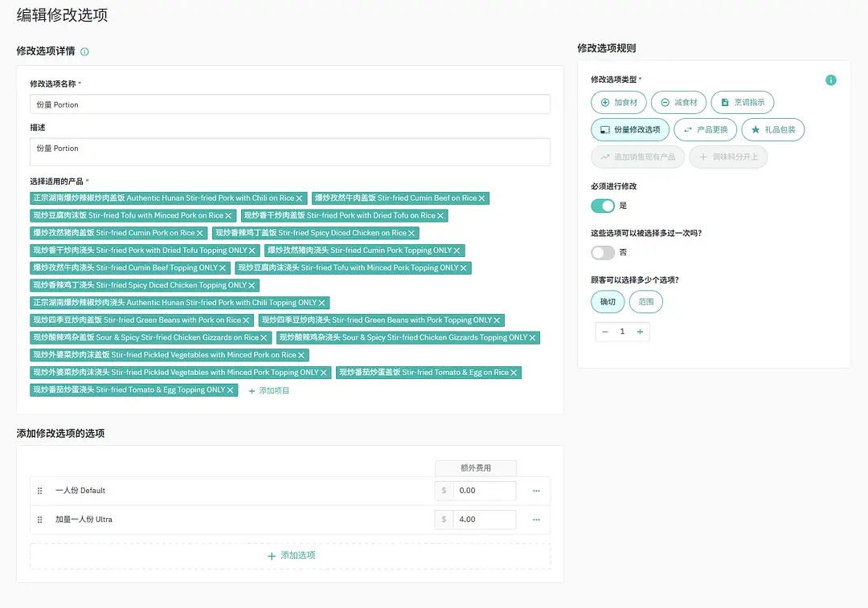The image size is (868, 608).
Task: Click drag handle icon for 加量一人份 Ultra
Action: 39,520
